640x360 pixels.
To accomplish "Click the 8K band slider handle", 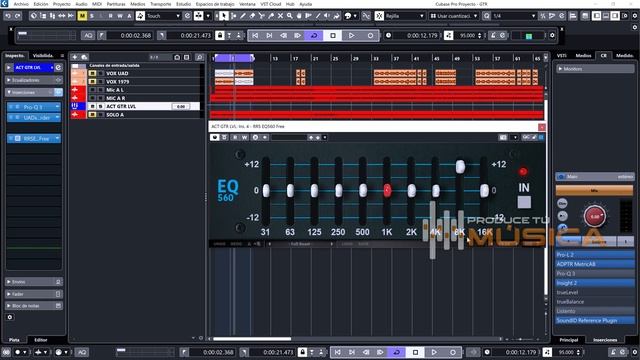I will [x=460, y=166].
